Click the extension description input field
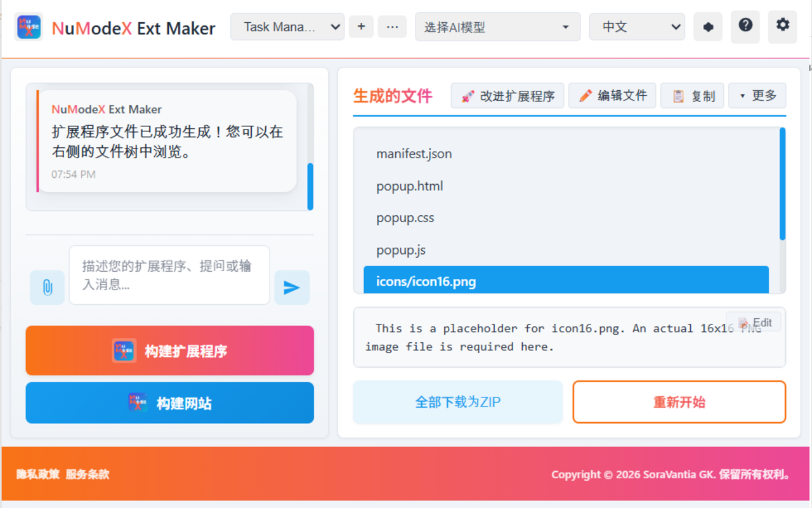 point(169,274)
